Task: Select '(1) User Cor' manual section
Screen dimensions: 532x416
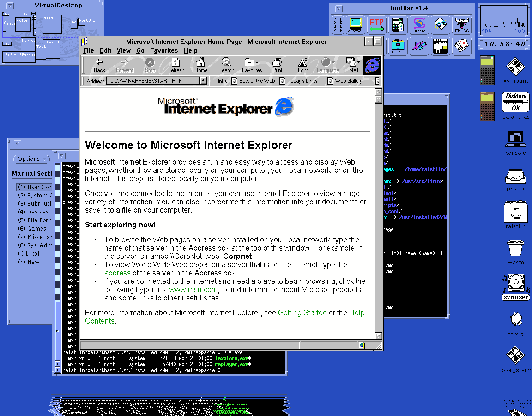Action: [34, 187]
